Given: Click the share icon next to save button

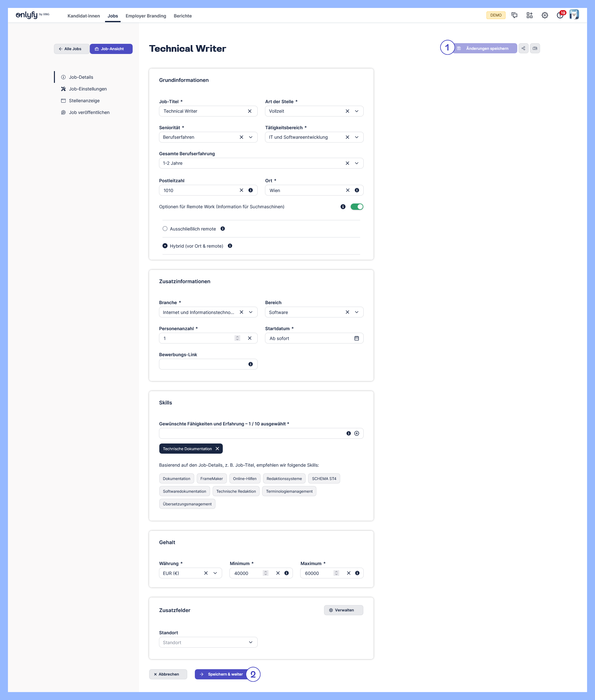Looking at the screenshot, I should (x=523, y=48).
